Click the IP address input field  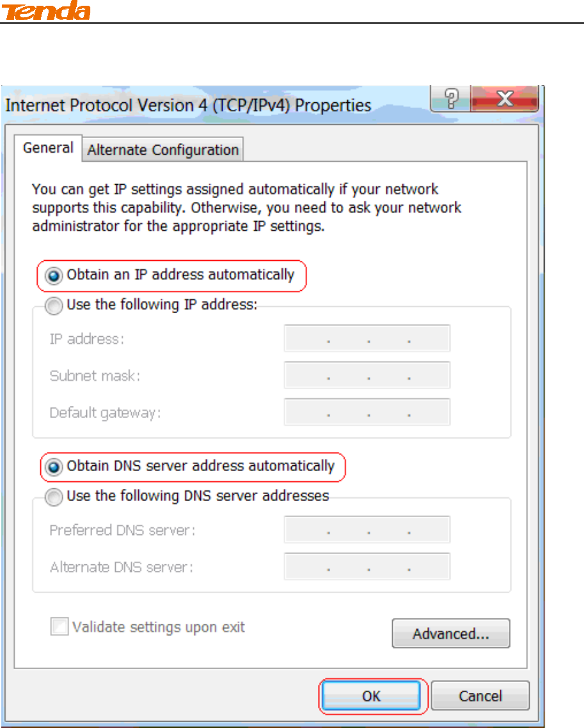[x=367, y=339]
